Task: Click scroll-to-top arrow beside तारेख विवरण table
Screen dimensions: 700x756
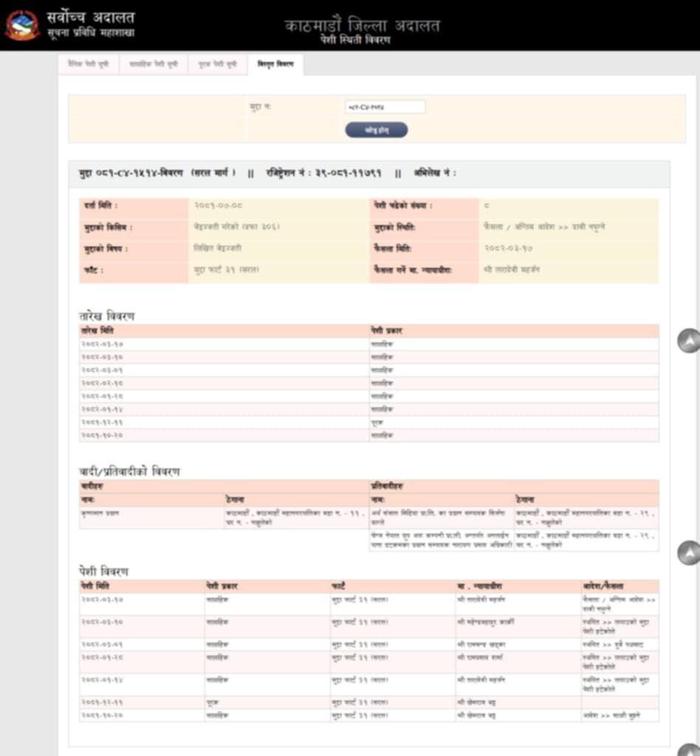Action: 688,341
